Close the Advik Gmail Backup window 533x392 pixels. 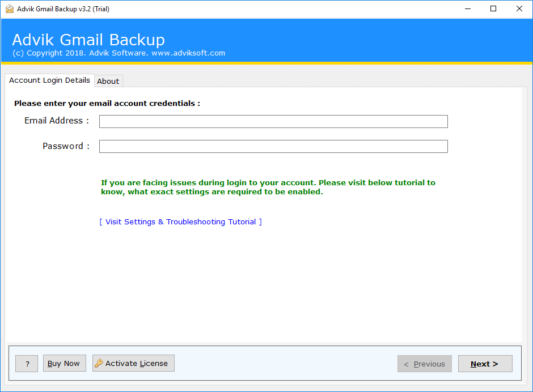pyautogui.click(x=519, y=9)
